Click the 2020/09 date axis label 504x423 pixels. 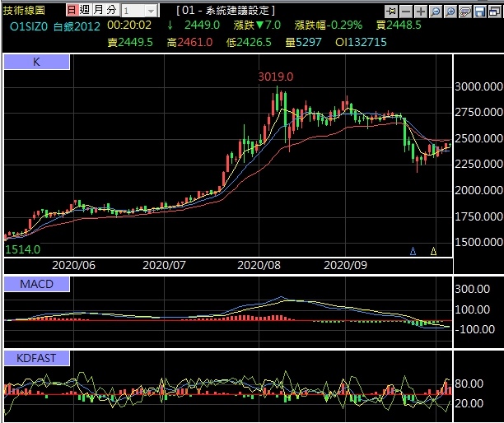tap(345, 265)
